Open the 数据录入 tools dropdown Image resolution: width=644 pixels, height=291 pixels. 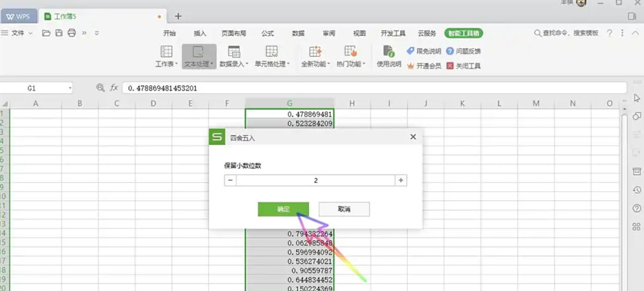[x=234, y=57]
